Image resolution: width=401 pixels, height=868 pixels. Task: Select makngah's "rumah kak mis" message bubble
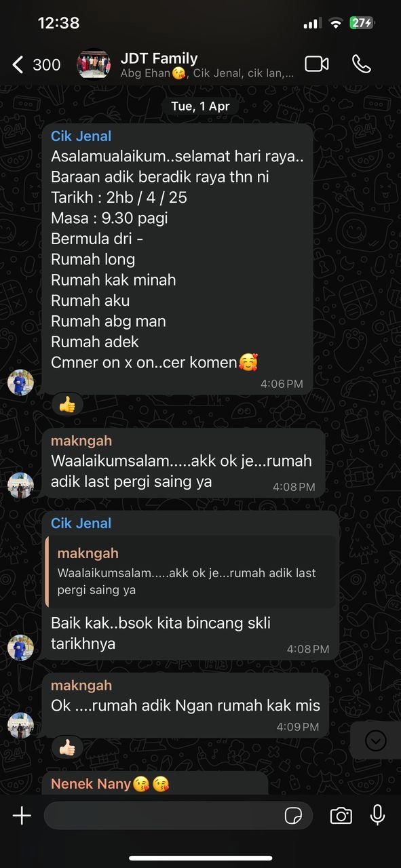pyautogui.click(x=186, y=705)
